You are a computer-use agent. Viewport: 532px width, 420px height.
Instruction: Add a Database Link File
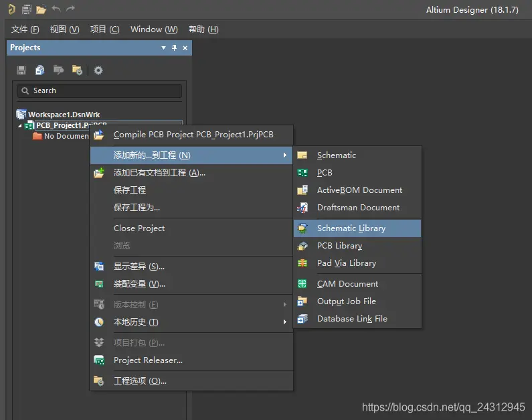click(x=357, y=318)
